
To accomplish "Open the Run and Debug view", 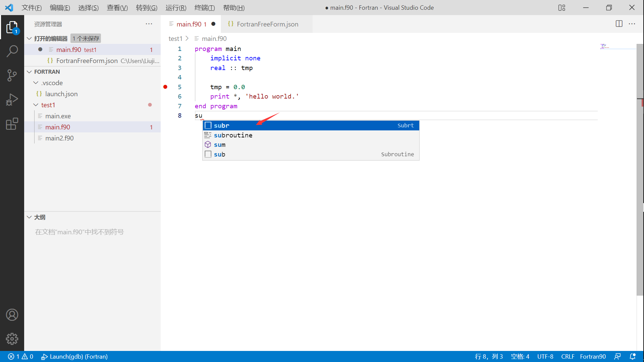I will click(x=12, y=100).
